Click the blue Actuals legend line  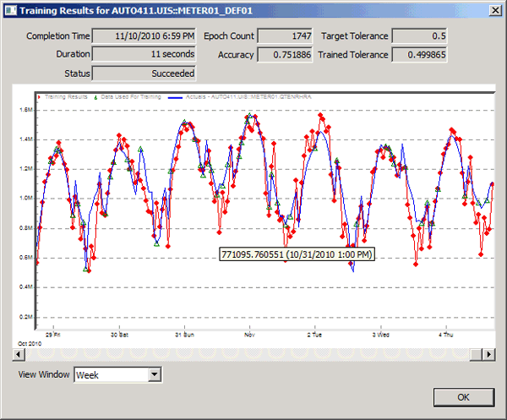pyautogui.click(x=175, y=97)
